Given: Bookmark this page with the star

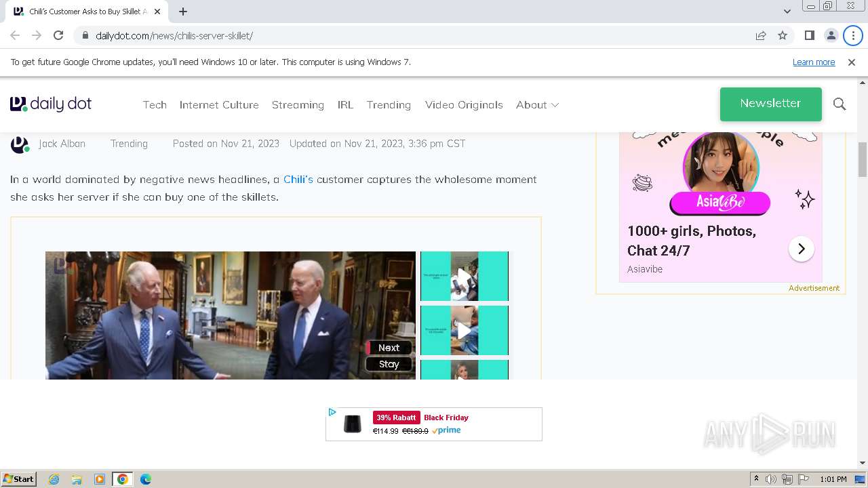Looking at the screenshot, I should pyautogui.click(x=783, y=35).
